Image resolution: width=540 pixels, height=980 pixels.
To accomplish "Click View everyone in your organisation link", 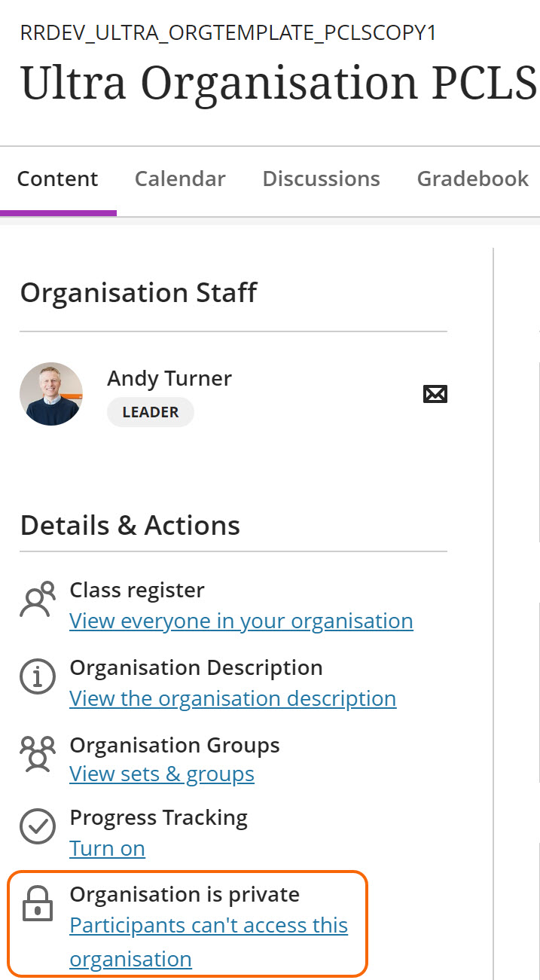I will [241, 621].
